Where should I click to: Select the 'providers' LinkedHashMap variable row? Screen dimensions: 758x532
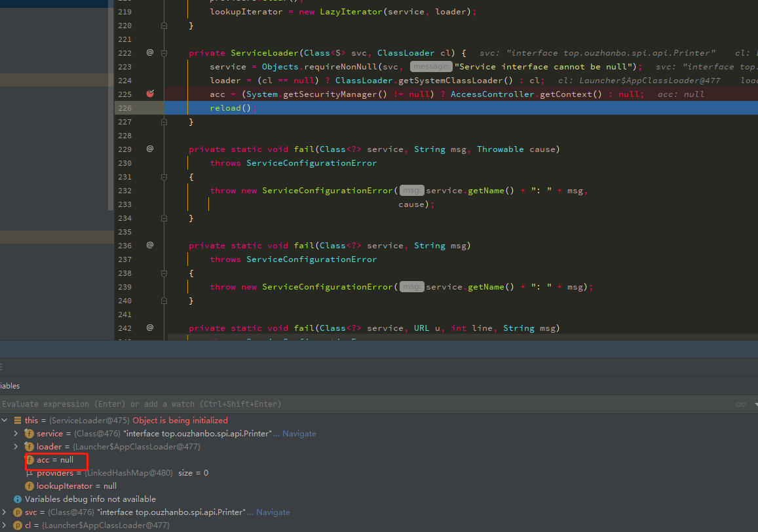pyautogui.click(x=379, y=473)
